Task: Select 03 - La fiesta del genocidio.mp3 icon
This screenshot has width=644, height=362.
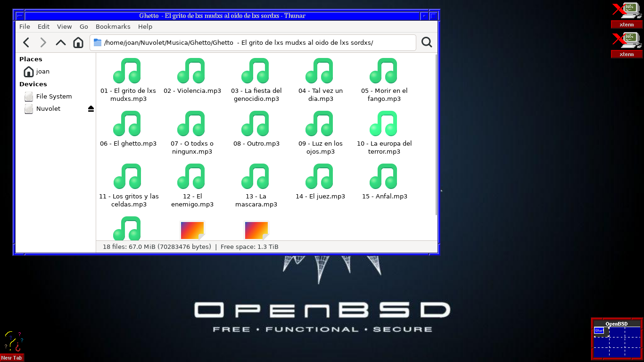Action: pos(256,71)
